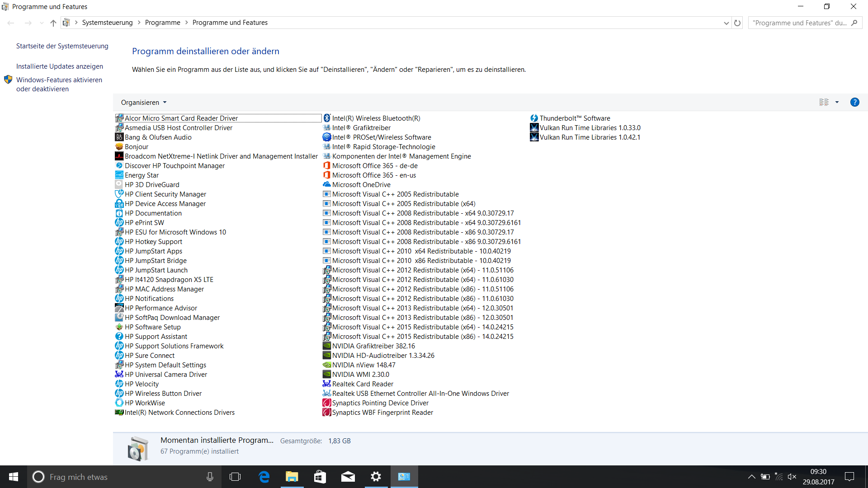Open Microsoft Edge from the taskbar
Screen dimensions: 868x488
pyautogui.click(x=264, y=477)
